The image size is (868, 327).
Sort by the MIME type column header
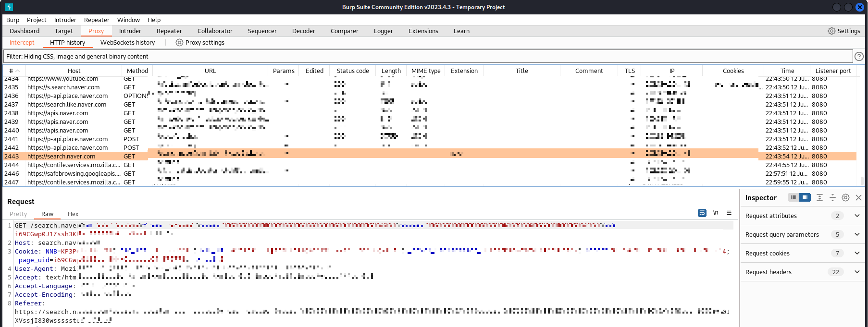tap(426, 71)
